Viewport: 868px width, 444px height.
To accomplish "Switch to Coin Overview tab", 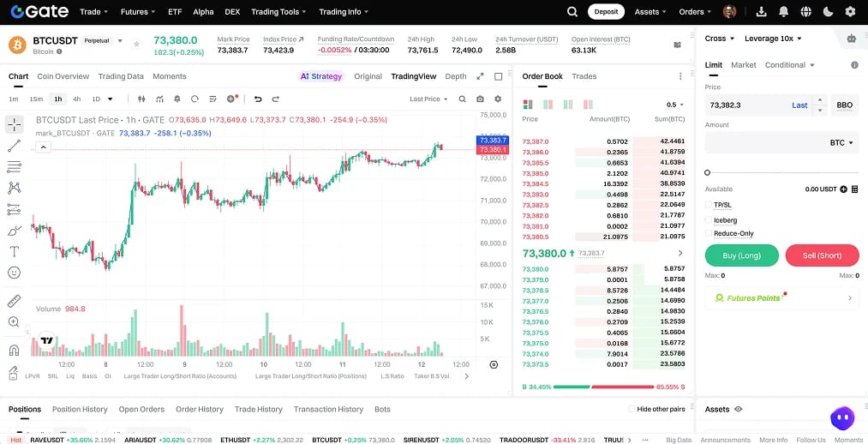I will click(x=63, y=76).
